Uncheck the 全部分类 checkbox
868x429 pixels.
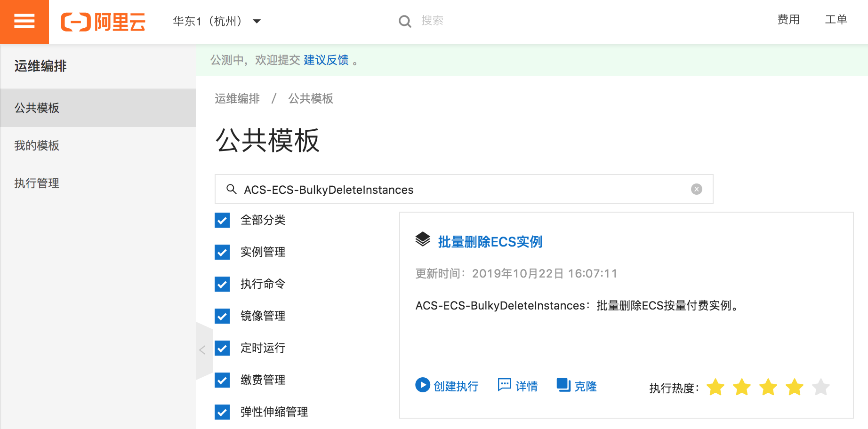pyautogui.click(x=222, y=220)
